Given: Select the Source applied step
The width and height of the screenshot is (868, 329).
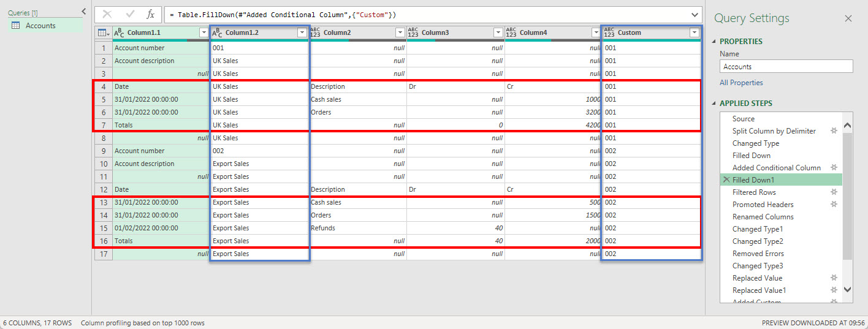Looking at the screenshot, I should (743, 119).
